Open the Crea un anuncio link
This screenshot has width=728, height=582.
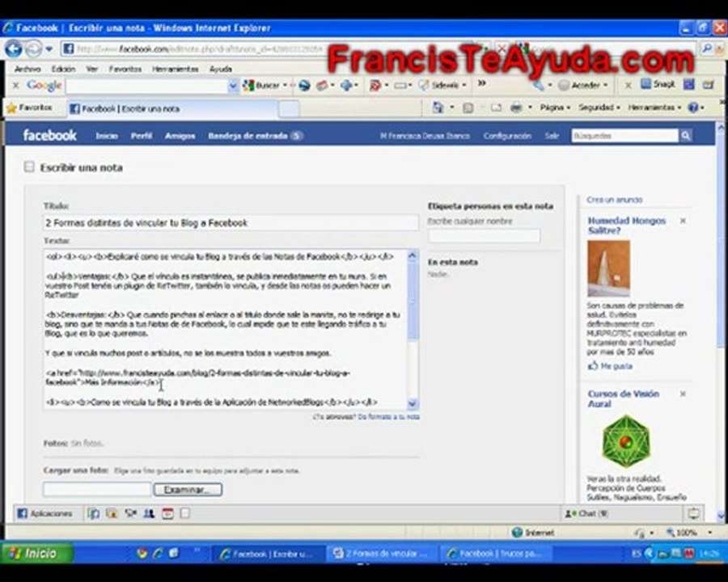point(614,200)
